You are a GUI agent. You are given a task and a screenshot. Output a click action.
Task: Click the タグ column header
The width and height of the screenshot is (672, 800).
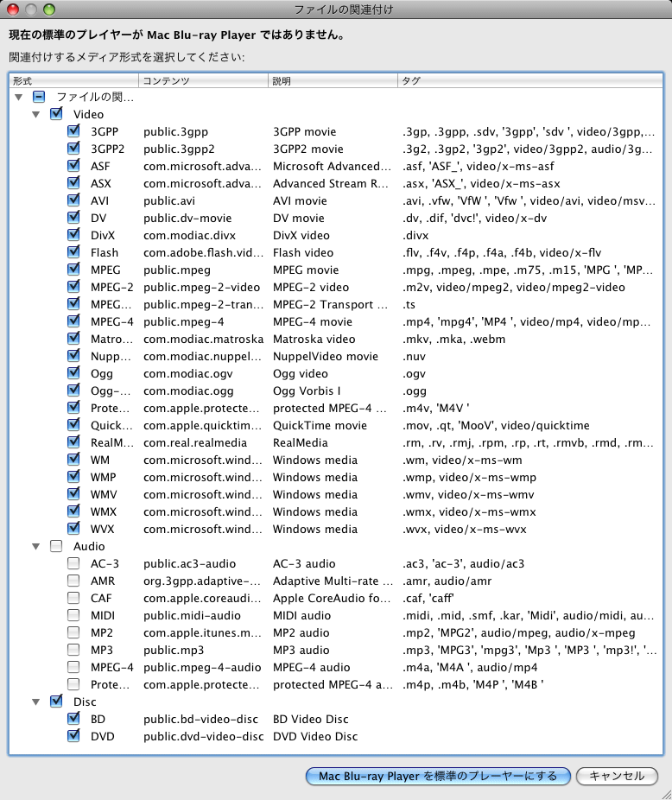coord(530,80)
